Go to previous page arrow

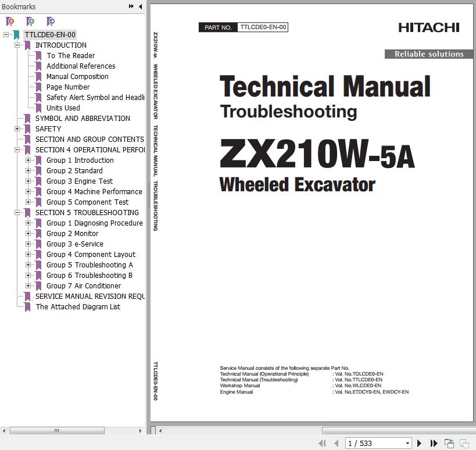(337, 444)
